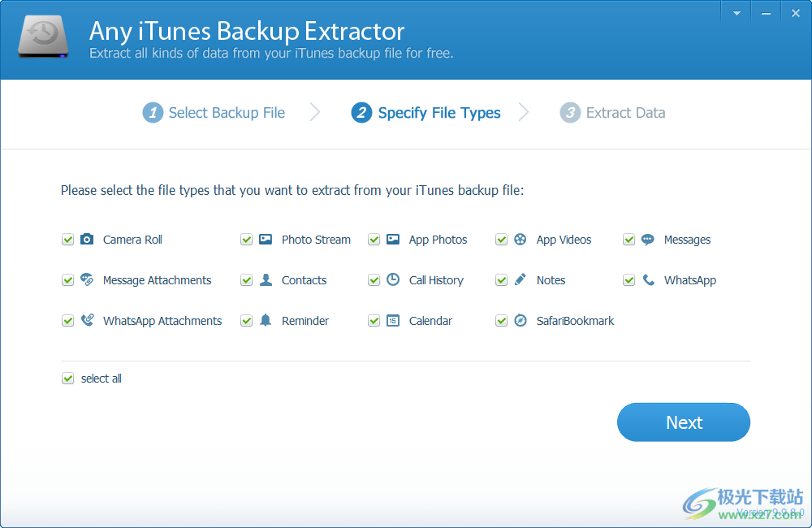The image size is (812, 528).
Task: Uncheck the Camera Roll checkbox
Action: 68,240
